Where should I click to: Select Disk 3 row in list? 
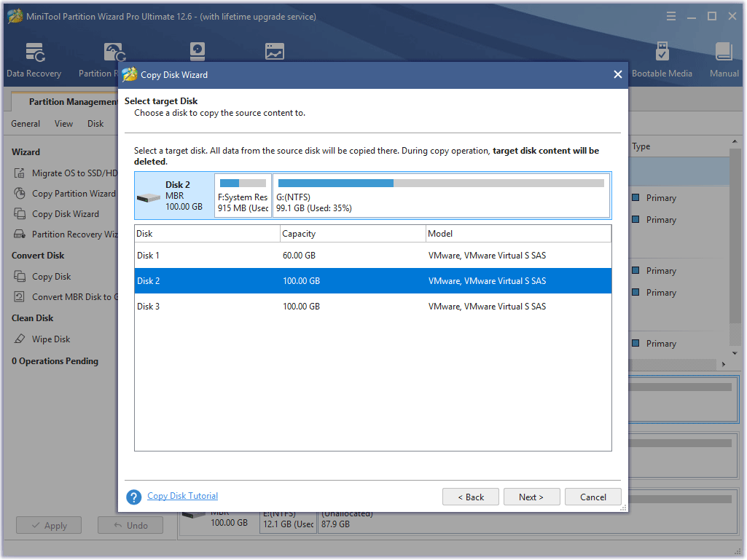[373, 306]
